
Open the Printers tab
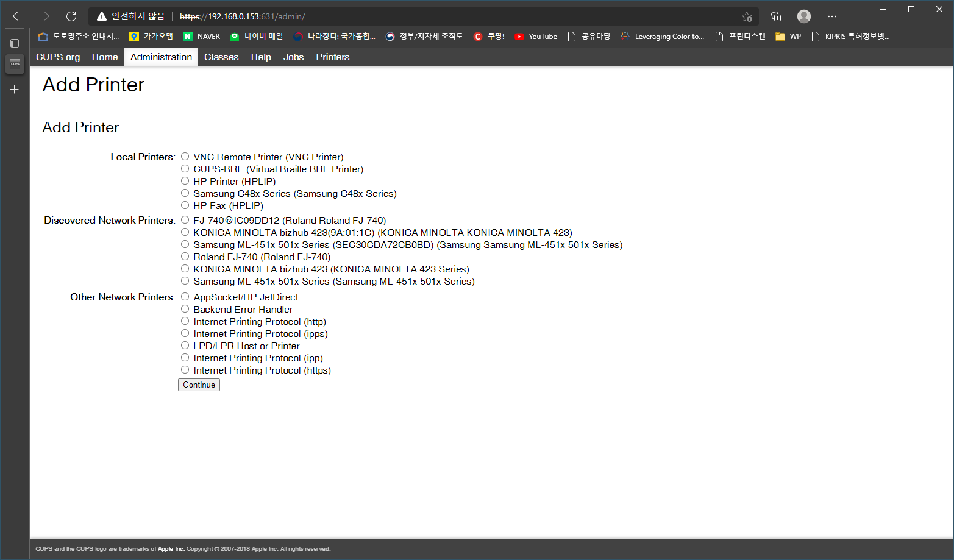point(333,57)
